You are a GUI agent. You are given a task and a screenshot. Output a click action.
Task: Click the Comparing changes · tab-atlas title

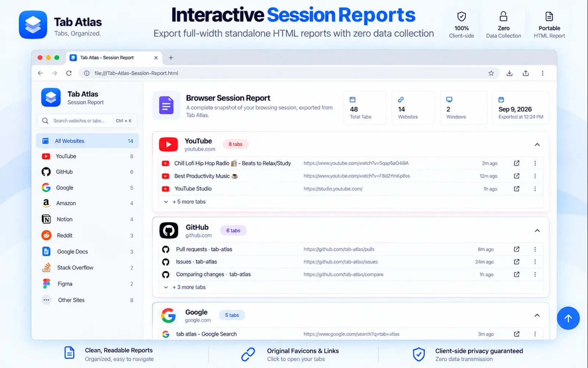[213, 274]
